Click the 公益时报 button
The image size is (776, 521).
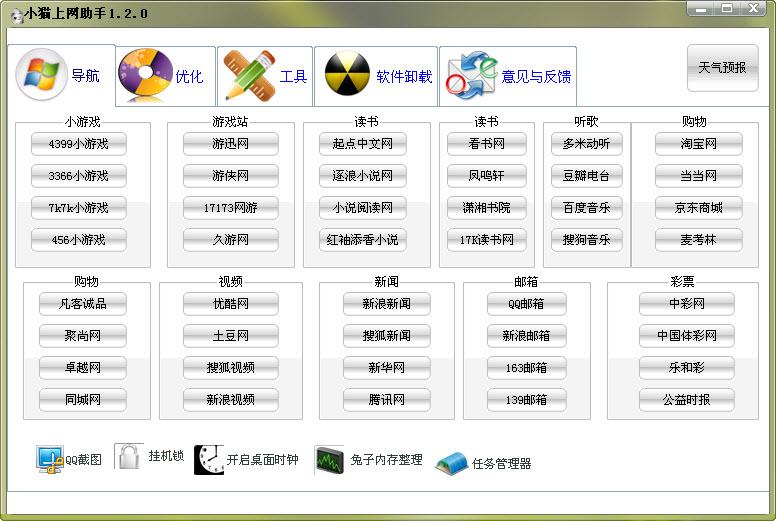click(687, 400)
